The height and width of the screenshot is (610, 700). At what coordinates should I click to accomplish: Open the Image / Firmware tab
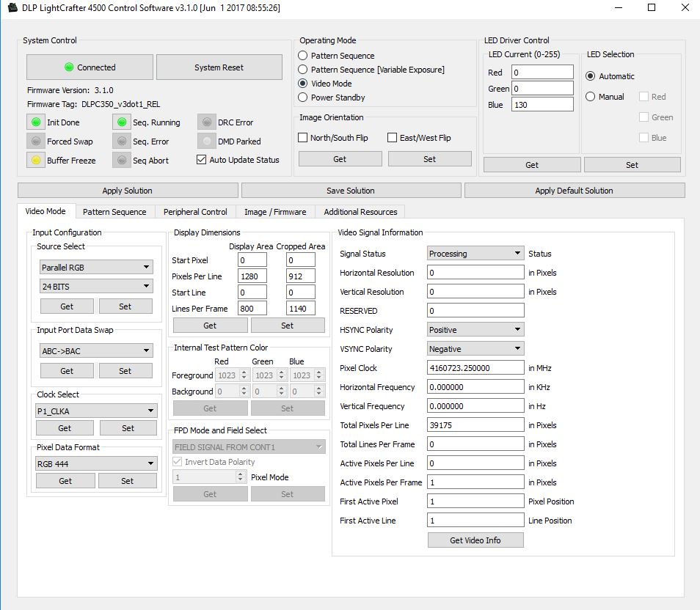click(x=275, y=211)
